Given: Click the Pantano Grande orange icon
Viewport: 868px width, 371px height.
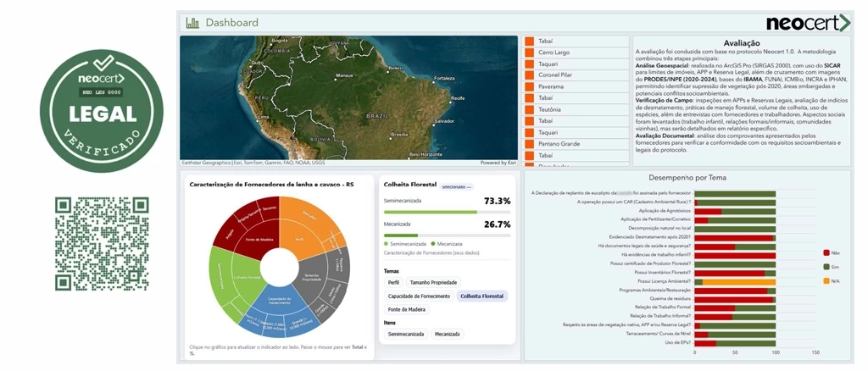Looking at the screenshot, I should coord(528,144).
